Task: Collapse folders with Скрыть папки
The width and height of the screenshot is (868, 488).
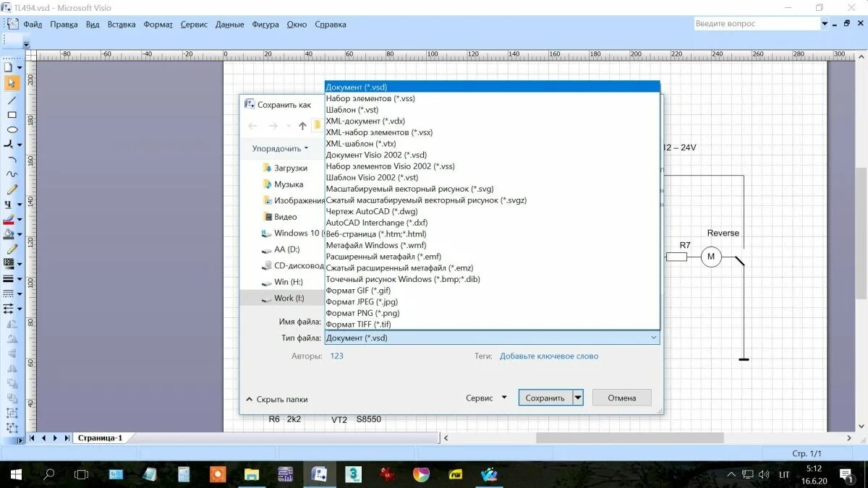Action: point(277,399)
